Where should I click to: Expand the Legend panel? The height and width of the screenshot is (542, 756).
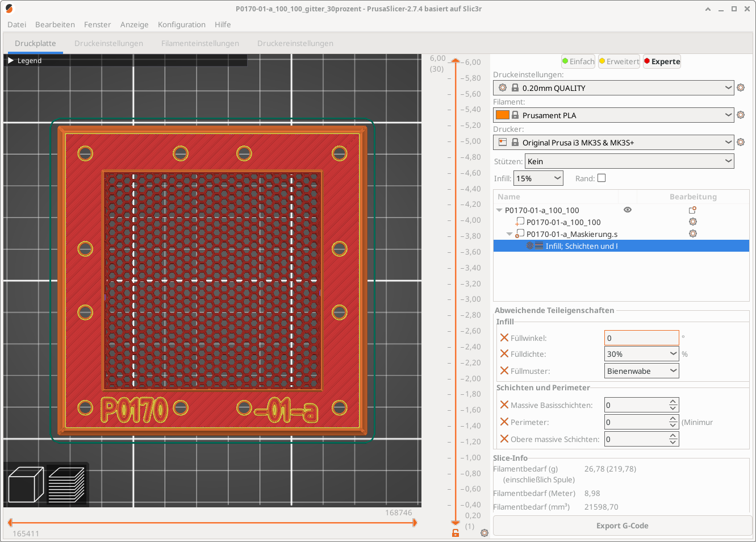[11, 61]
